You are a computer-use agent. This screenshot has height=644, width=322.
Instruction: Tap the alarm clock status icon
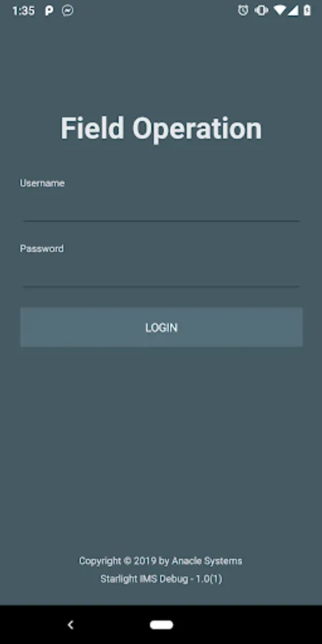(x=243, y=11)
